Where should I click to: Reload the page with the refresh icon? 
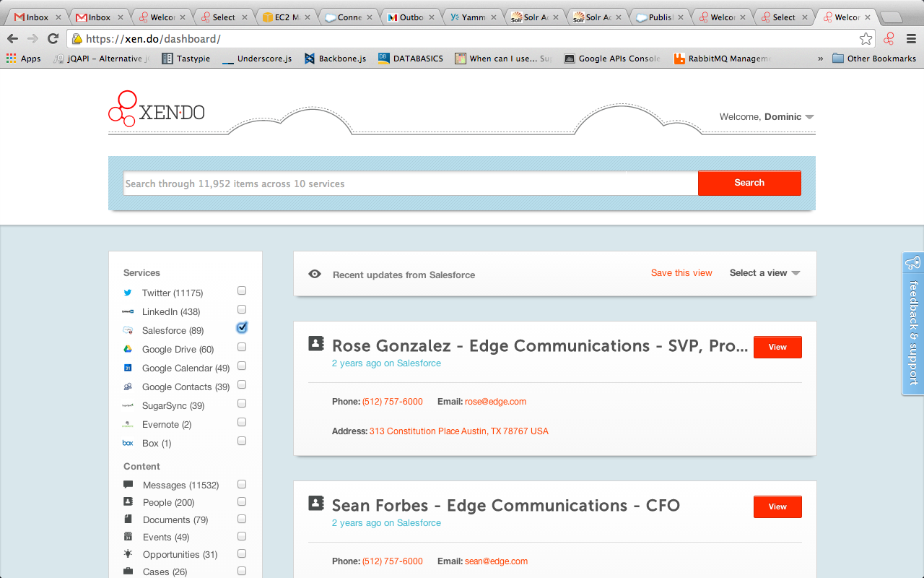point(53,39)
